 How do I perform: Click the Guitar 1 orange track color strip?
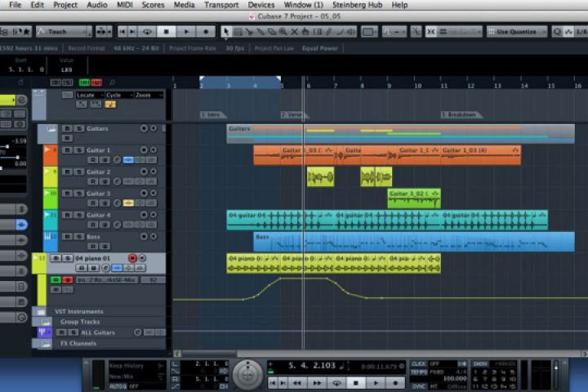51,155
